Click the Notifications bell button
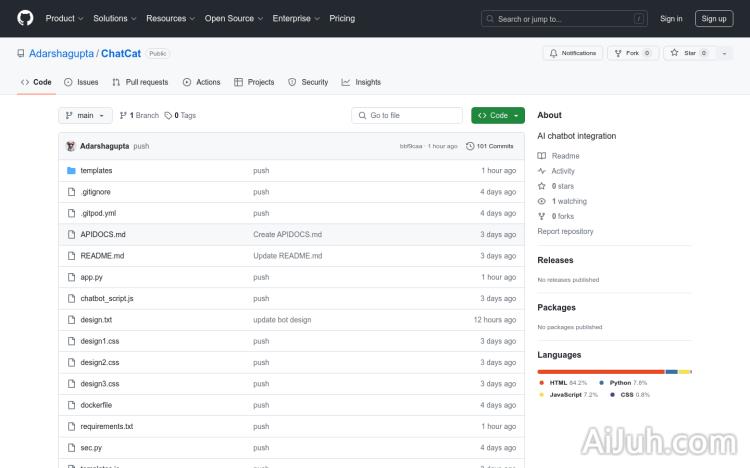 click(x=572, y=53)
